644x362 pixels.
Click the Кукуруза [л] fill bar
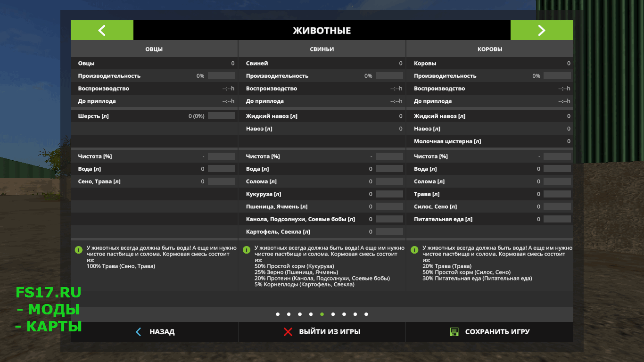pyautogui.click(x=389, y=194)
